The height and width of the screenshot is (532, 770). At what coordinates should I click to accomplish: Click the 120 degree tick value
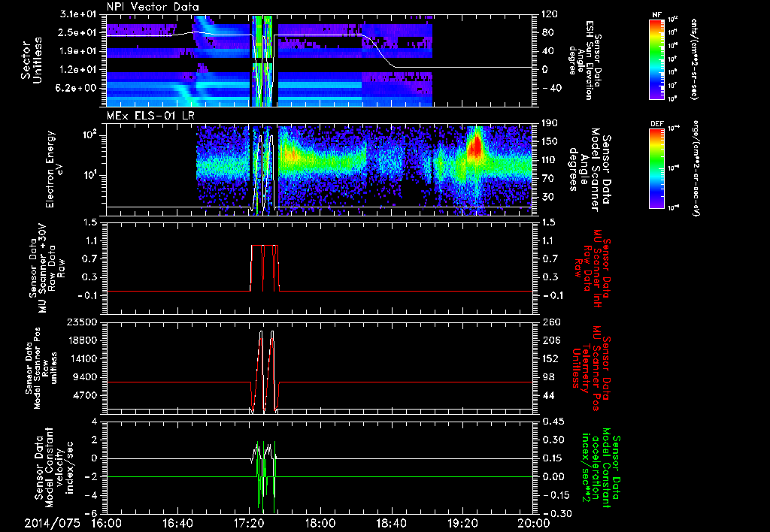(550, 14)
